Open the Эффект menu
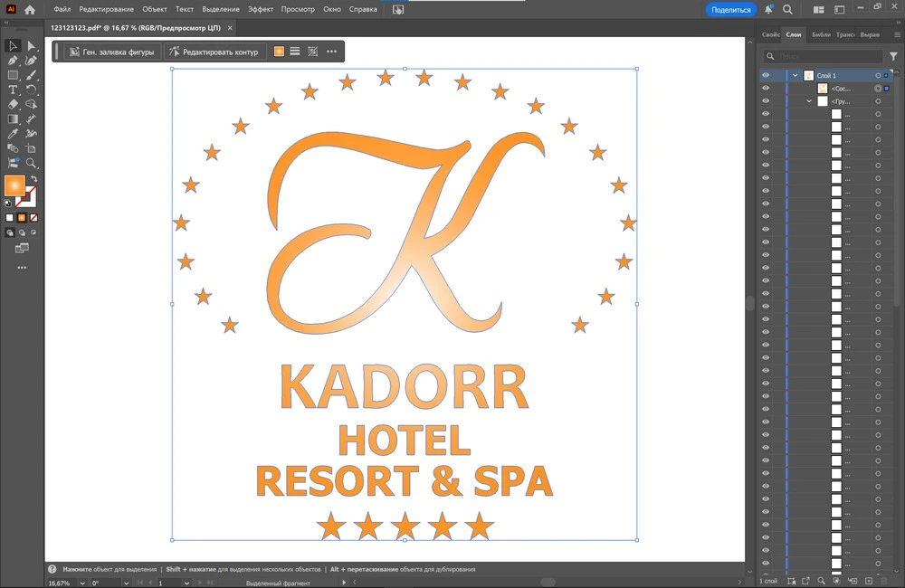This screenshot has height=588, width=905. [x=261, y=9]
